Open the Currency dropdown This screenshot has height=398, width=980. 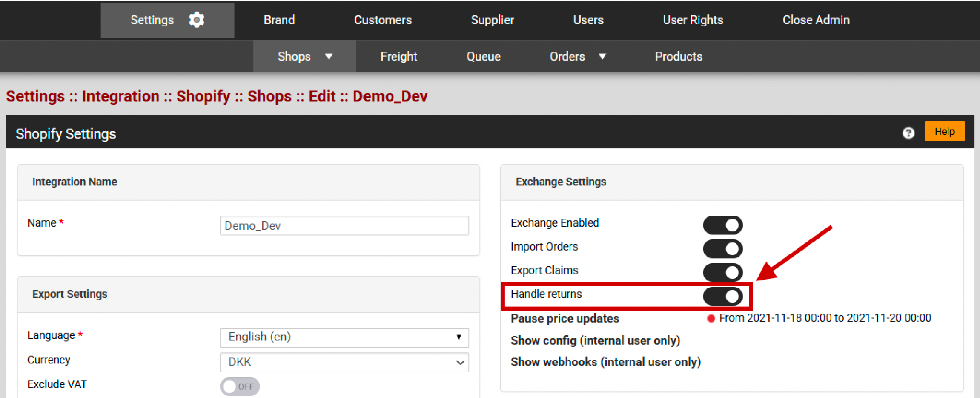(x=344, y=362)
